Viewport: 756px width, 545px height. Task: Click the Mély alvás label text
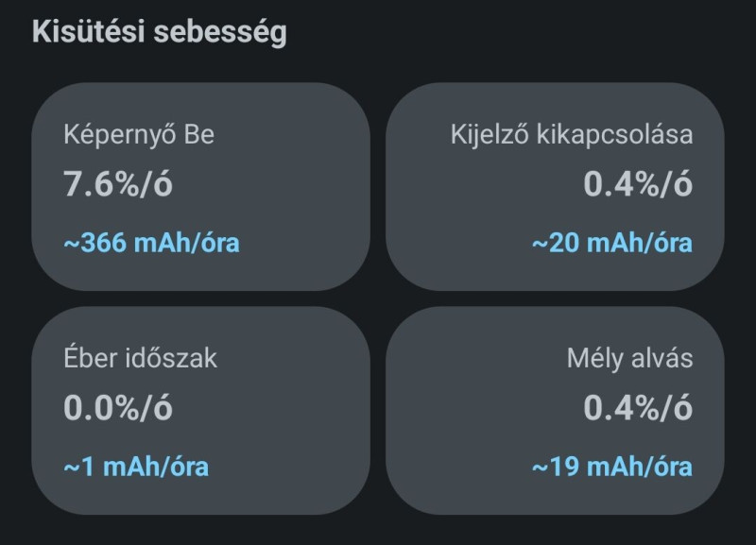629,359
